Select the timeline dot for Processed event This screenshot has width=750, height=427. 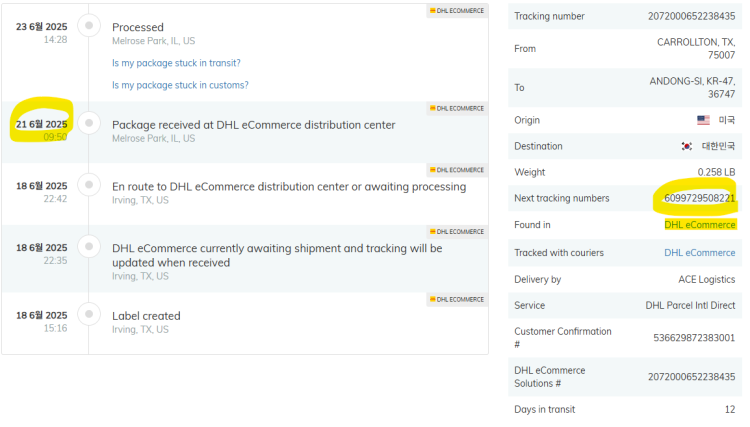(x=89, y=25)
